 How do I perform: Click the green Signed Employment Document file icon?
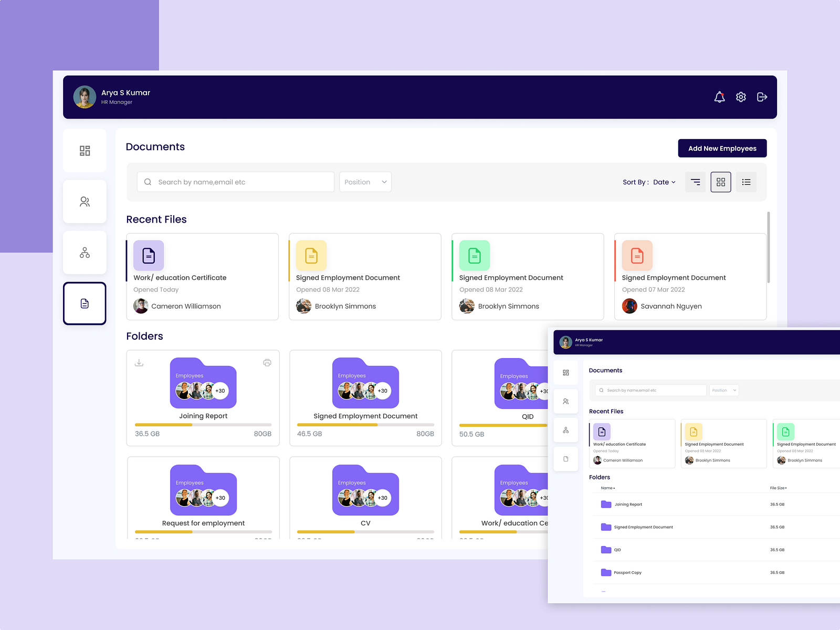(x=475, y=256)
